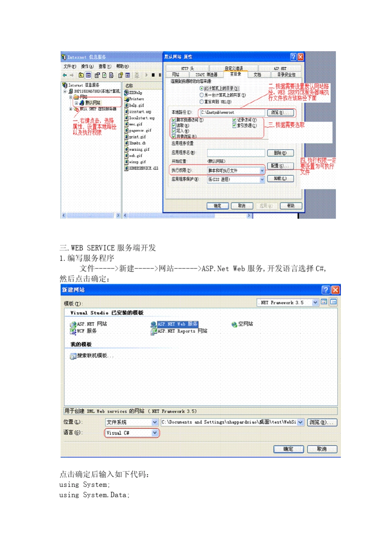Click 配置 button in properties dialog
Image resolution: width=392 pixels, height=555 pixels.
point(281,166)
